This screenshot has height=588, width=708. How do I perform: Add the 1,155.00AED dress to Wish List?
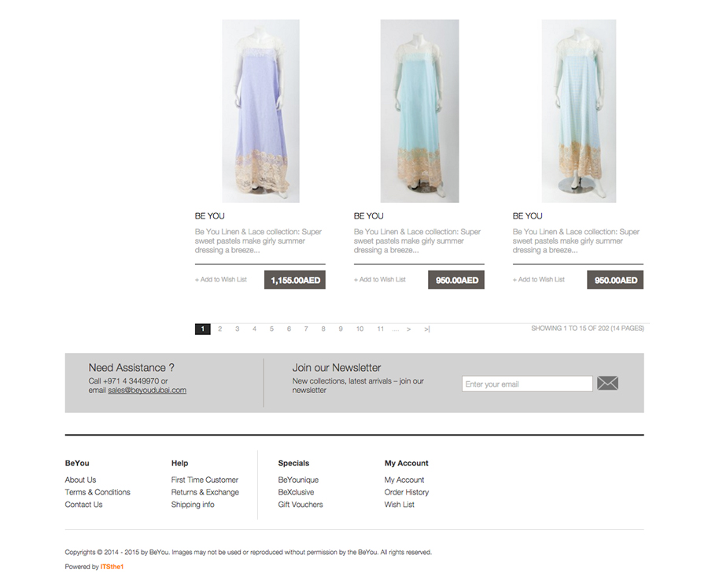(x=221, y=279)
